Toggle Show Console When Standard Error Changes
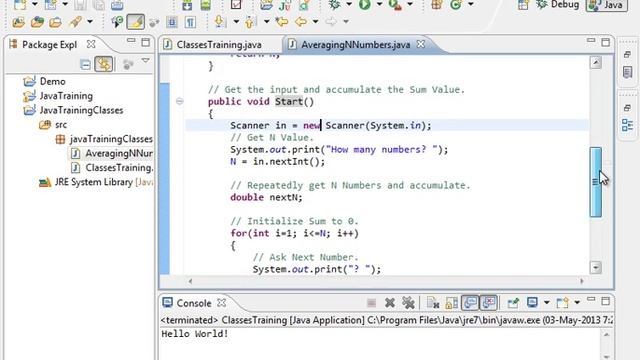Viewport: 640px width, 360px height. point(488,302)
